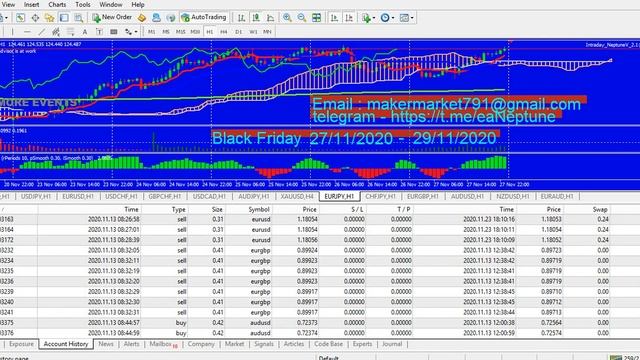Toggle chart auto scroll

tap(334, 18)
